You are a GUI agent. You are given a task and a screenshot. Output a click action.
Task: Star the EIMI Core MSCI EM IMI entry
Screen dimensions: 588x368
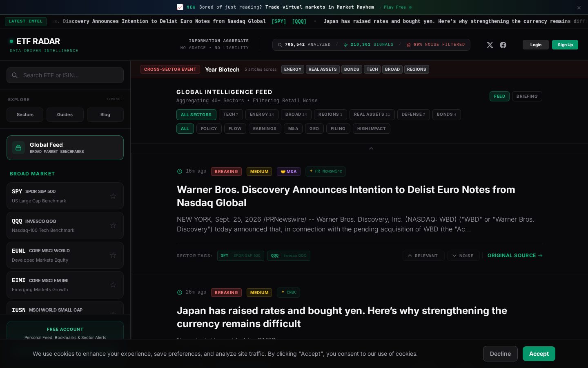click(113, 285)
